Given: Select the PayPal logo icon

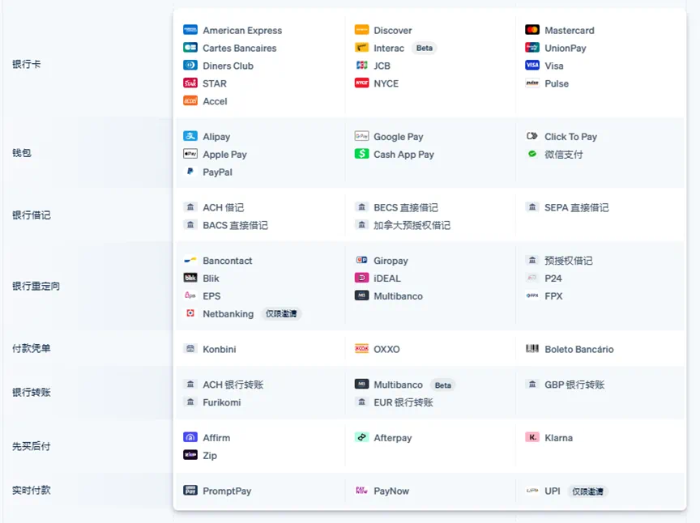Looking at the screenshot, I should pyautogui.click(x=190, y=172).
